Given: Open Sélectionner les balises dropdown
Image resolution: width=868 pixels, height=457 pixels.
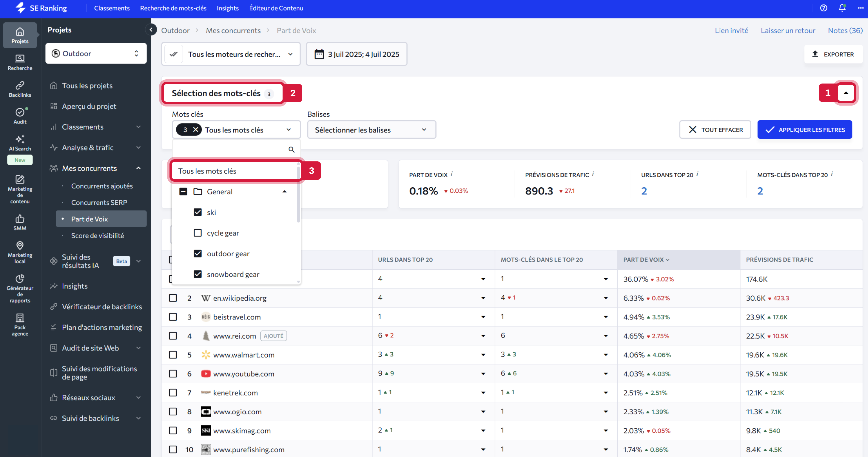Looking at the screenshot, I should click(x=371, y=130).
